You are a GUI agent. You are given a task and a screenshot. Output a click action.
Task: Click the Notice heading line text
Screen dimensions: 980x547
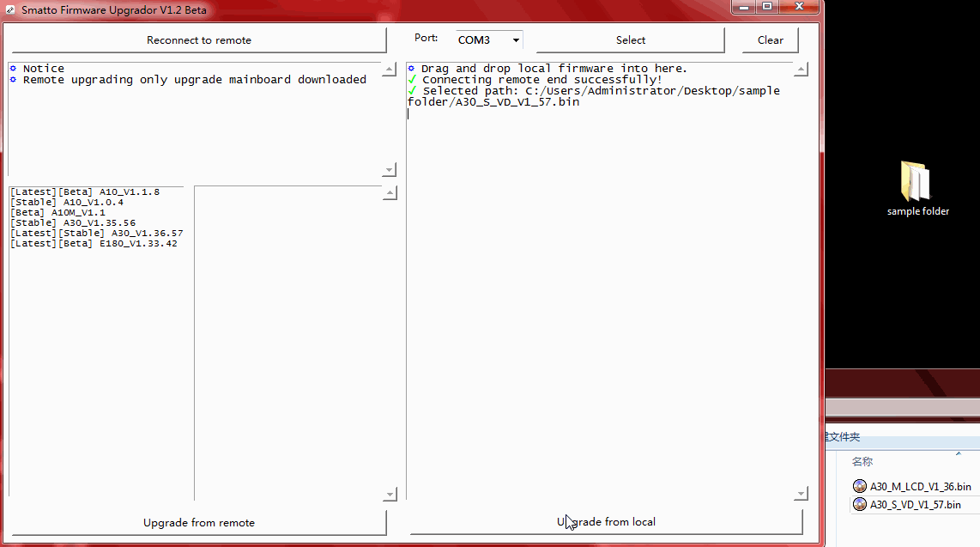pyautogui.click(x=43, y=69)
